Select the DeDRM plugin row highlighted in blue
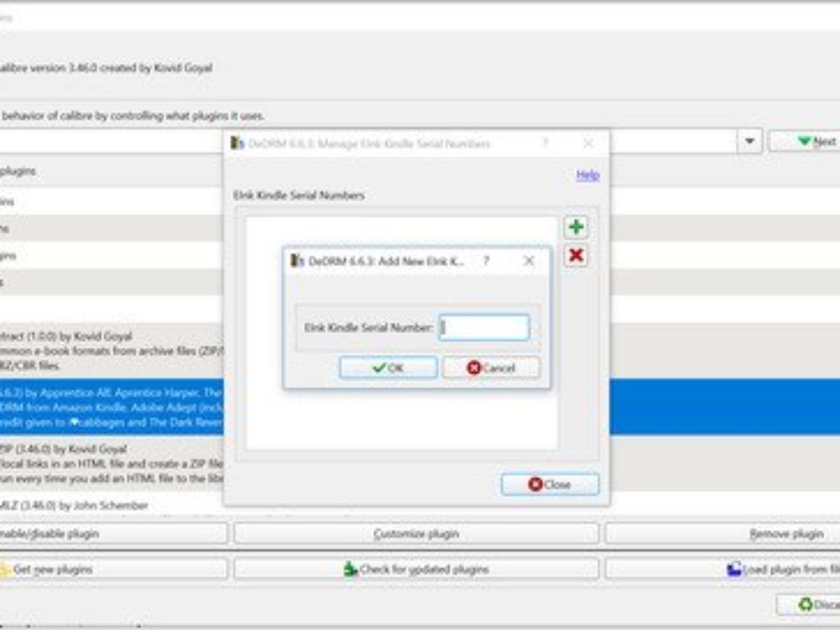This screenshot has width=840, height=630. click(111, 407)
